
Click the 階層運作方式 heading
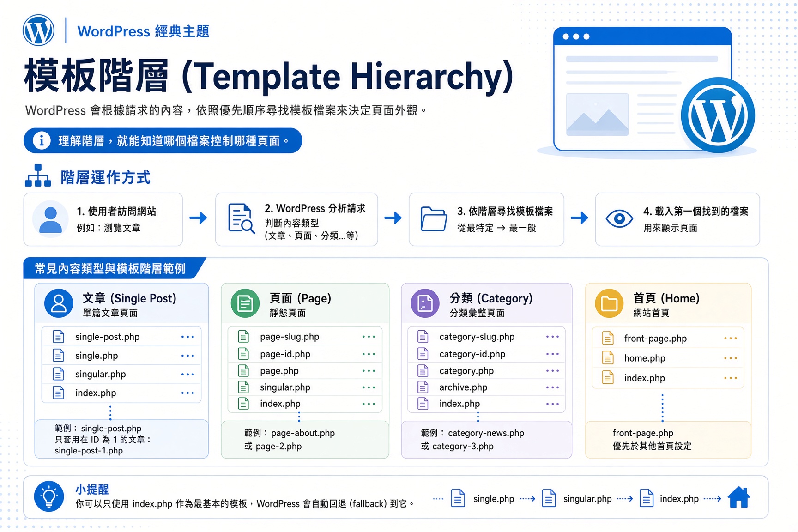point(105,177)
